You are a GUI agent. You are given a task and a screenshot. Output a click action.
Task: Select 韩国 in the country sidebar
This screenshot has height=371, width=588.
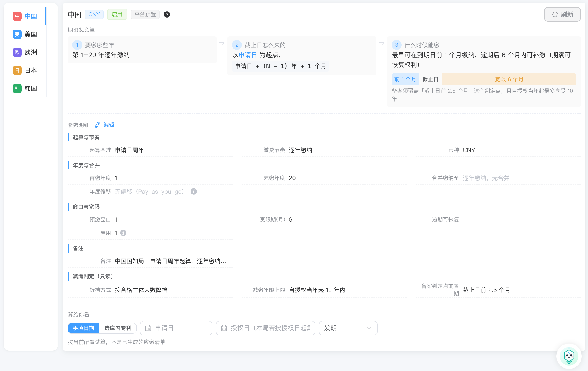coord(25,89)
